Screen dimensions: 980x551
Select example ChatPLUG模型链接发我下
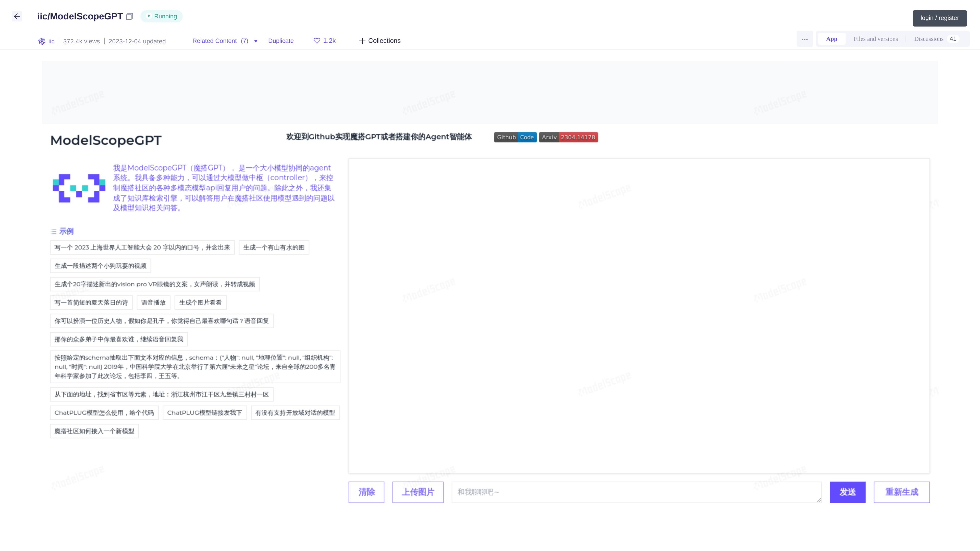click(x=205, y=412)
